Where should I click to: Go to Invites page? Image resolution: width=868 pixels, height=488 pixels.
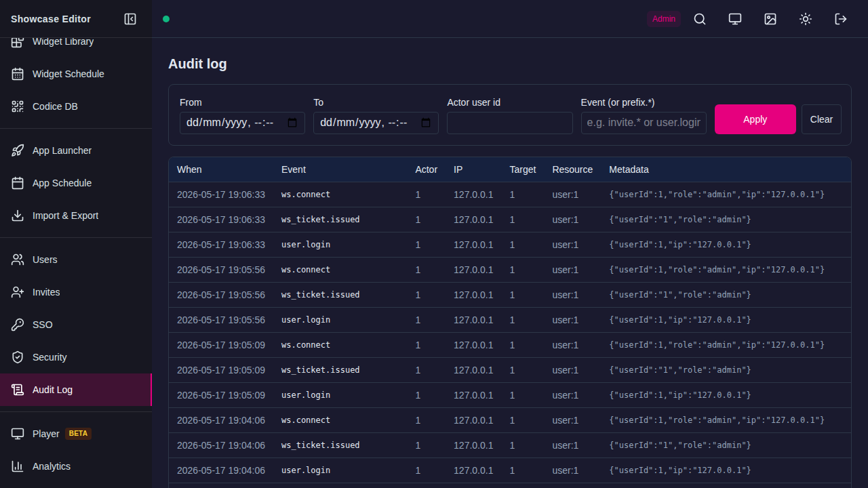[76, 292]
